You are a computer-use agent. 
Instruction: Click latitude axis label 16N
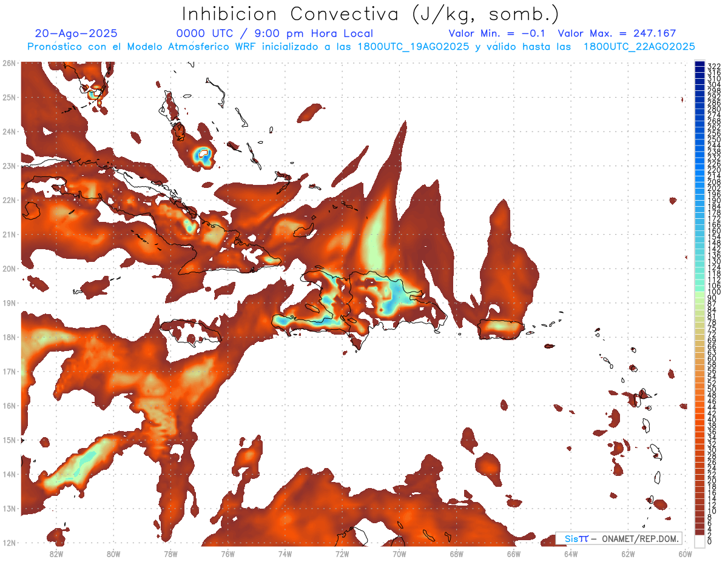click(x=9, y=406)
